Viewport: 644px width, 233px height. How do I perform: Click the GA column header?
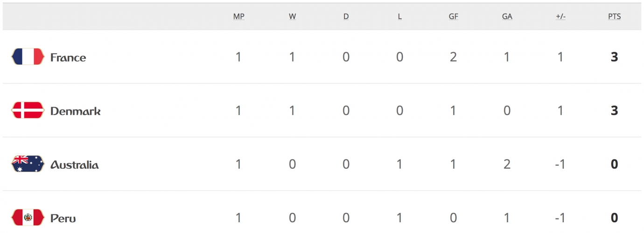(x=507, y=16)
